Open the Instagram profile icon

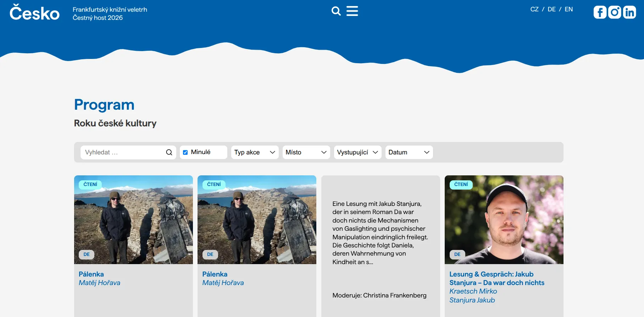pyautogui.click(x=615, y=12)
